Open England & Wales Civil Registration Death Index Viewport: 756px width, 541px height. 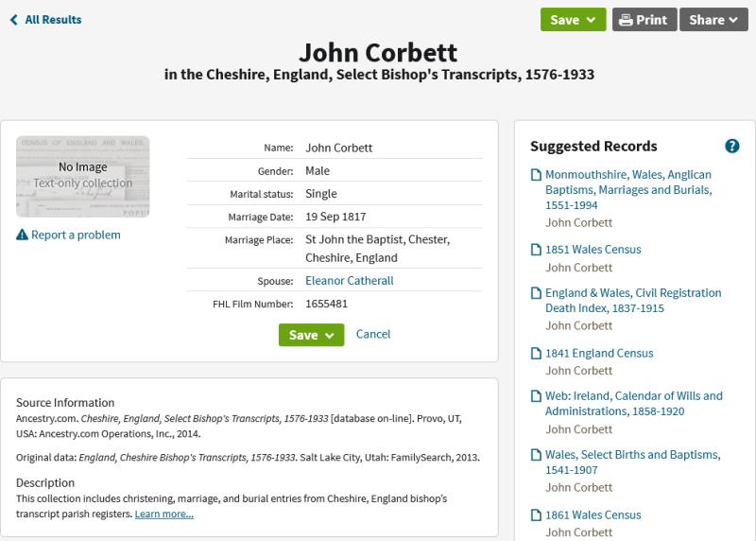pos(632,301)
